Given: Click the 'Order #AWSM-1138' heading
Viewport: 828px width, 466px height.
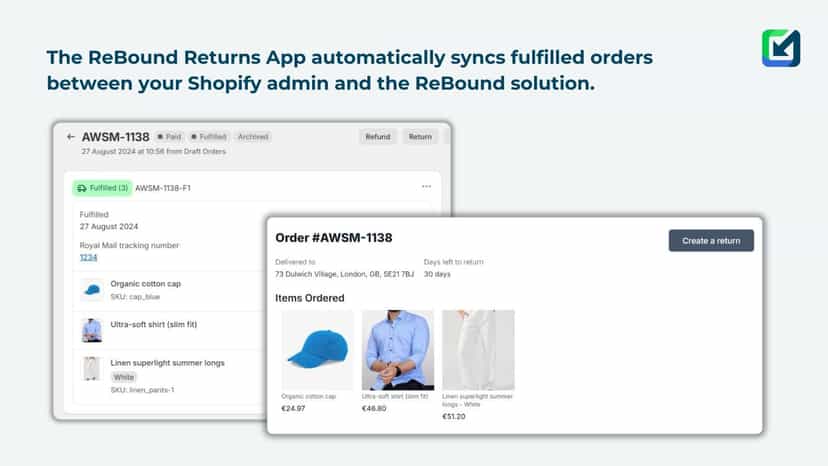Looking at the screenshot, I should 334,238.
